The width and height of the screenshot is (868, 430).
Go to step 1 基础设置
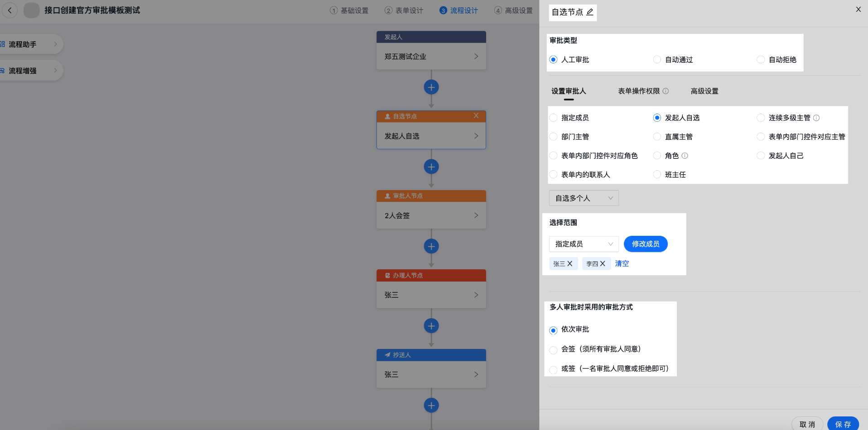tap(349, 10)
